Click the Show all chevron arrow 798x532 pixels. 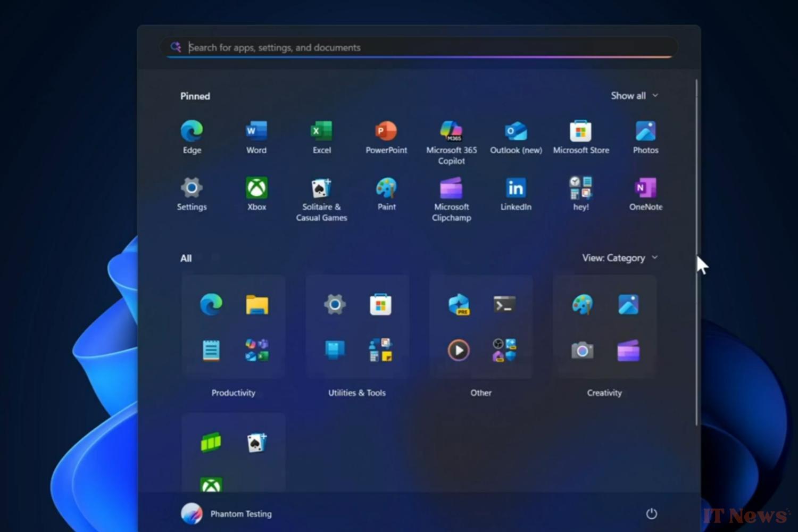click(655, 96)
